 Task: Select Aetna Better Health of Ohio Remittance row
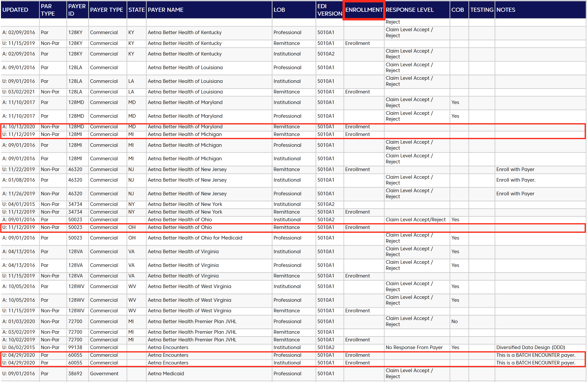(x=180, y=227)
